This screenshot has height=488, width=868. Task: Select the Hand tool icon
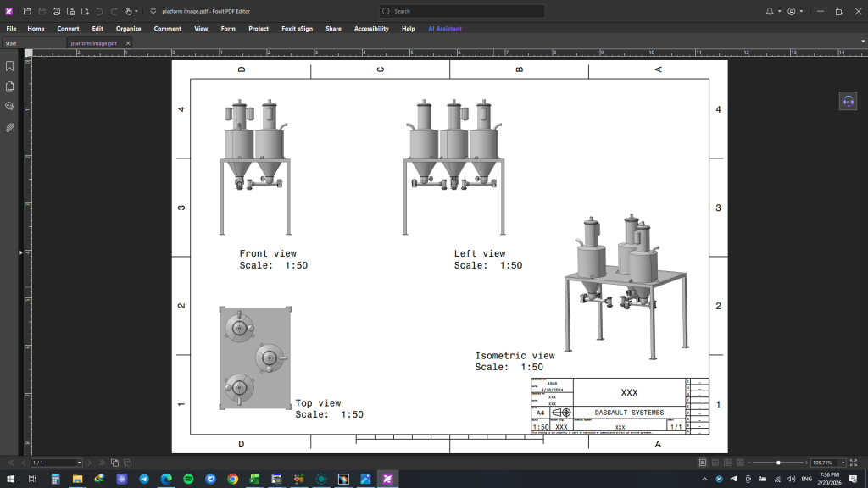coord(129,11)
